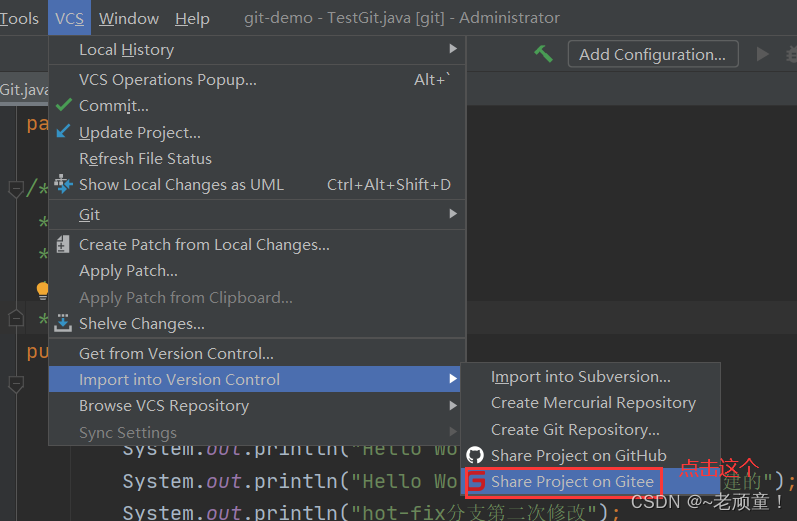797x521 pixels.
Task: Click the green checkmark Commit icon
Action: point(64,105)
